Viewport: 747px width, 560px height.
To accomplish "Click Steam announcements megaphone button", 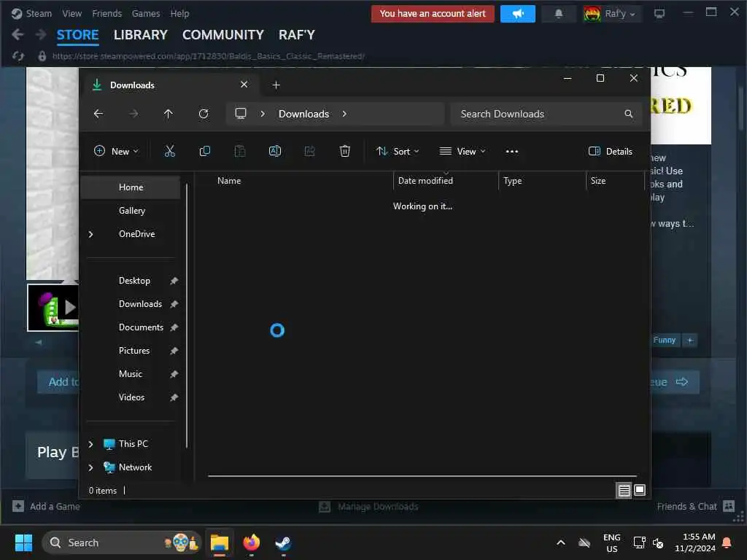I will [518, 14].
